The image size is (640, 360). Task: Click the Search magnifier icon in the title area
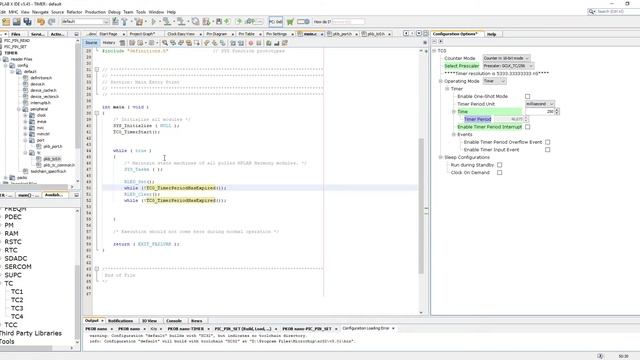pos(591,11)
